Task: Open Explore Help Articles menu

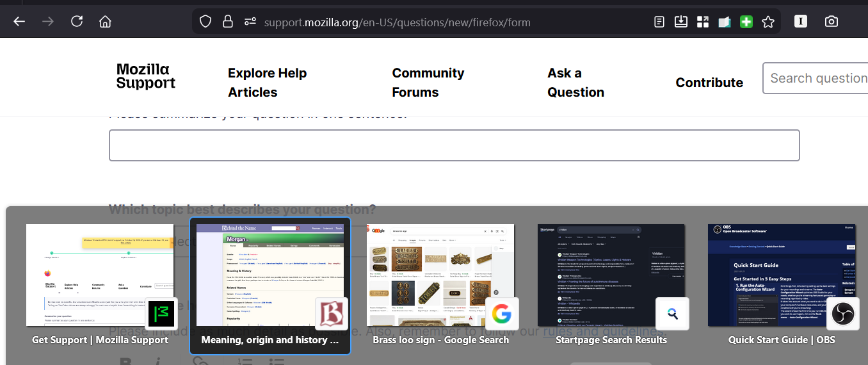Action: pyautogui.click(x=268, y=83)
